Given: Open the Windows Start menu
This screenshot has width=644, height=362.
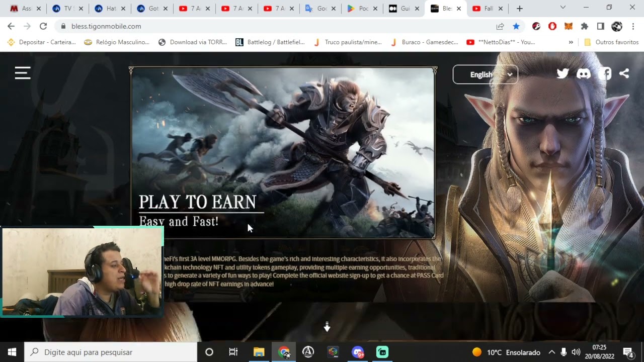Looking at the screenshot, I should 12,352.
